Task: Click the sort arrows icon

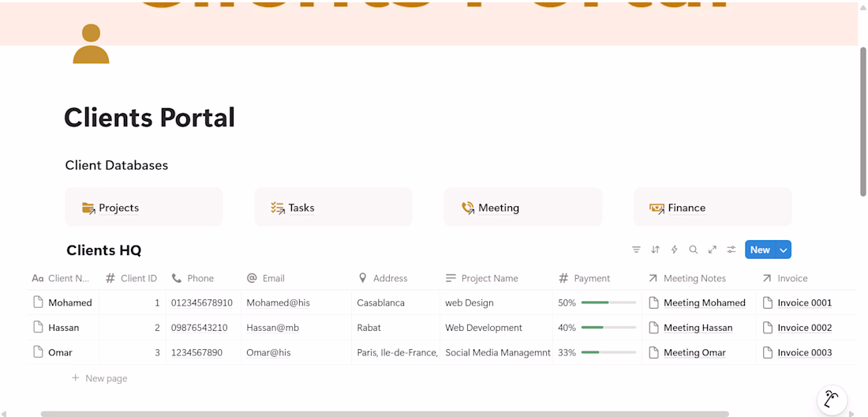Action: [656, 250]
